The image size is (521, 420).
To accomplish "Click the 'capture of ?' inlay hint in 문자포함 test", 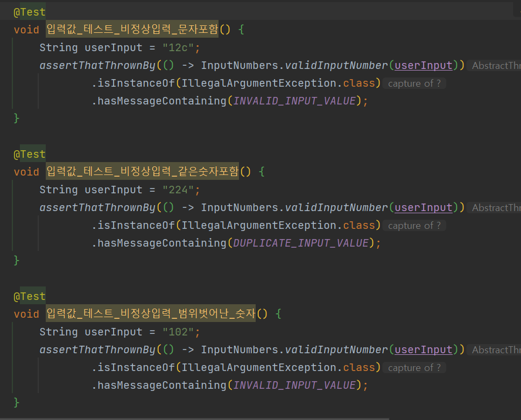I will [x=414, y=83].
